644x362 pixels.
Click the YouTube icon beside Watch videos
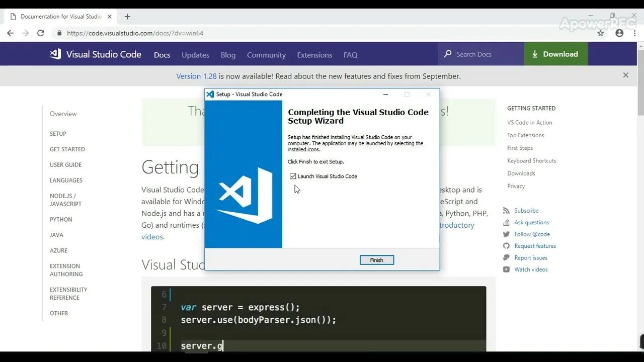pos(506,269)
